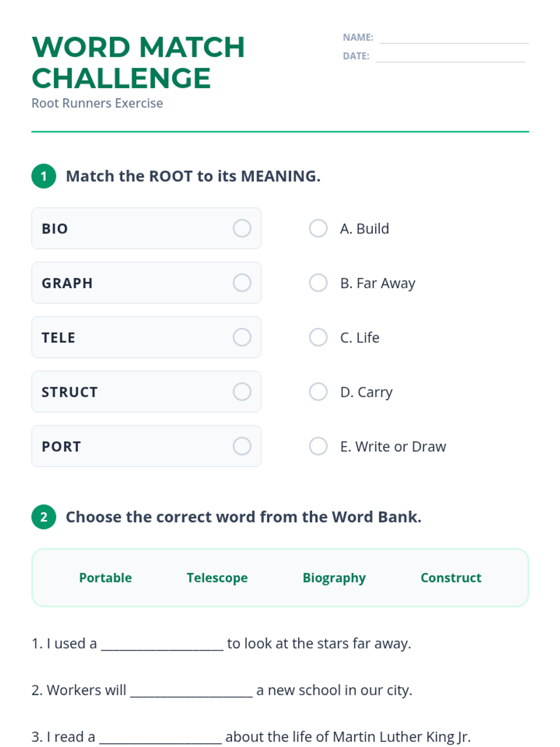Image resolution: width=560 pixels, height=747 pixels.
Task: Mark the circle for E. Write or Draw
Action: [x=318, y=446]
